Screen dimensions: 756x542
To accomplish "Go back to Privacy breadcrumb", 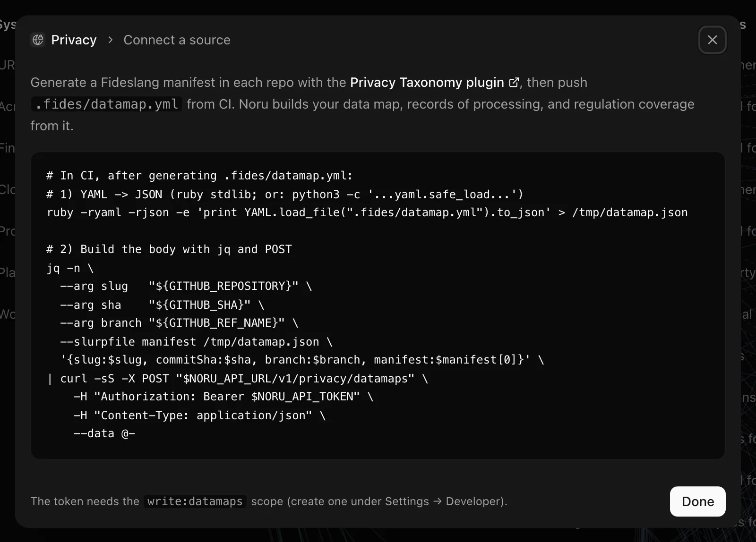I will point(74,40).
